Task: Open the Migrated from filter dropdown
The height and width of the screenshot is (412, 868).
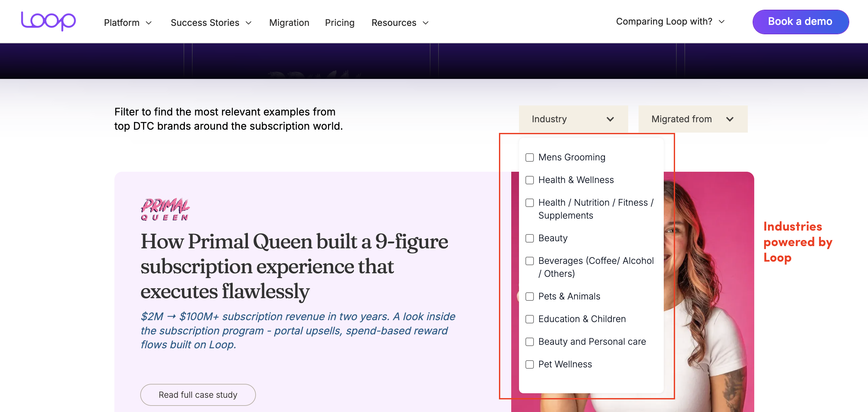Action: click(693, 119)
